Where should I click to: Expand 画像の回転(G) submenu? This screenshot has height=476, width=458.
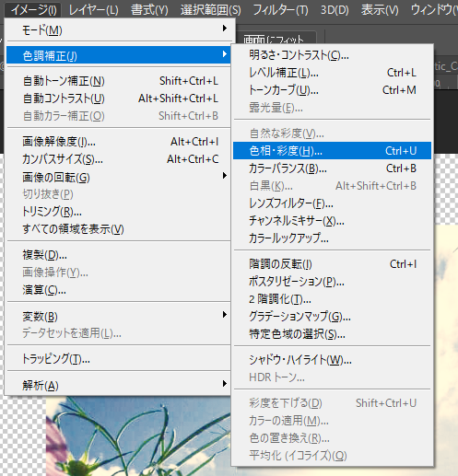point(118,177)
